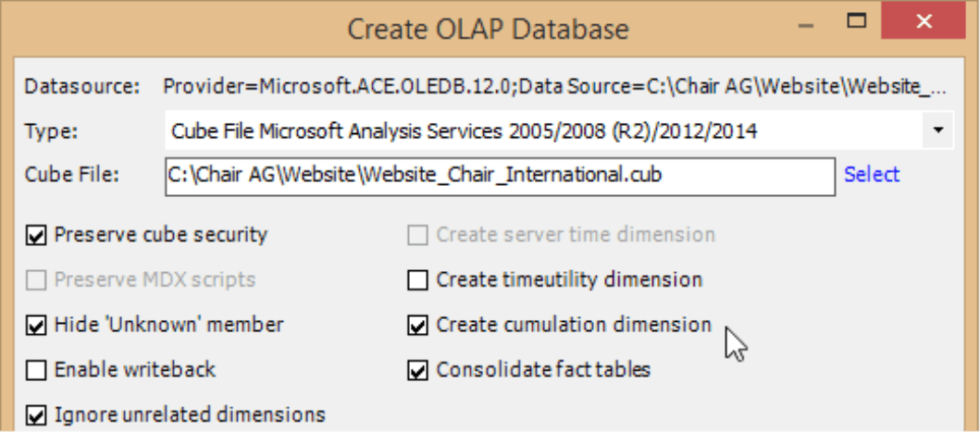The image size is (980, 432).
Task: Uncheck Hide 'Unknown' member option
Action: click(36, 326)
